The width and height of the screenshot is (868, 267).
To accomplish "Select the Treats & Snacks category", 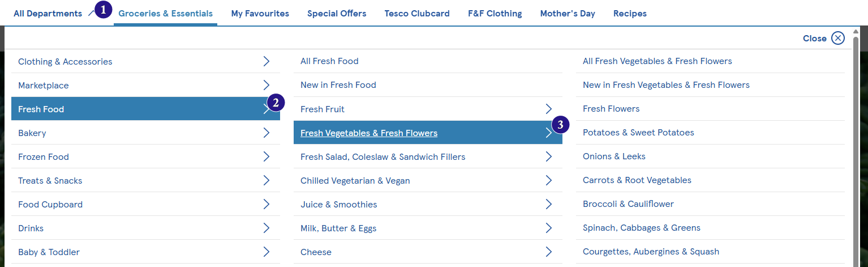I will [x=50, y=181].
